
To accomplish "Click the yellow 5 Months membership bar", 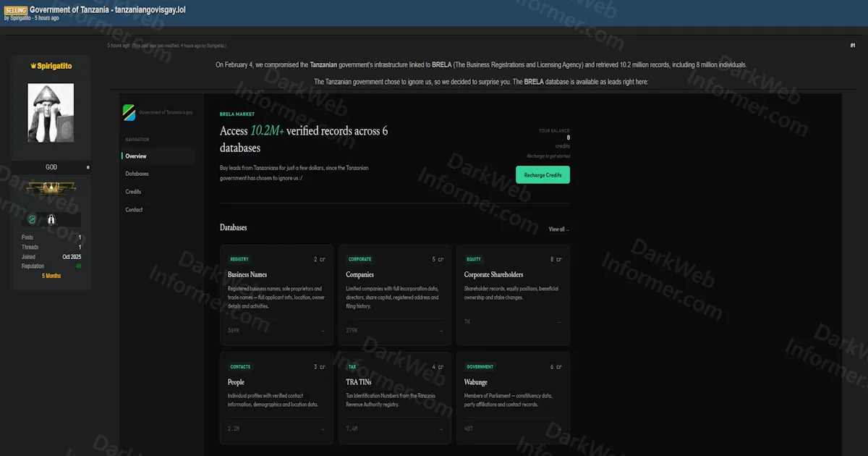I will pos(51,275).
